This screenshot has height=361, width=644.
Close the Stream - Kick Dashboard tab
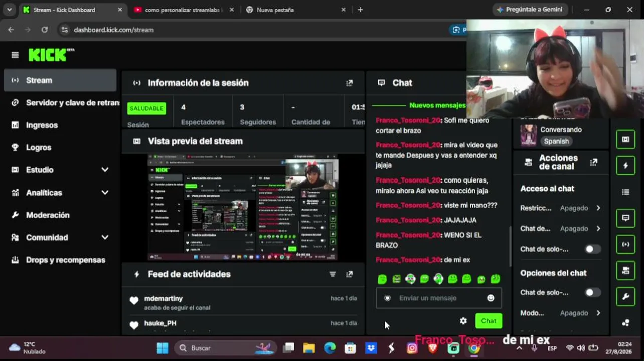tap(119, 10)
